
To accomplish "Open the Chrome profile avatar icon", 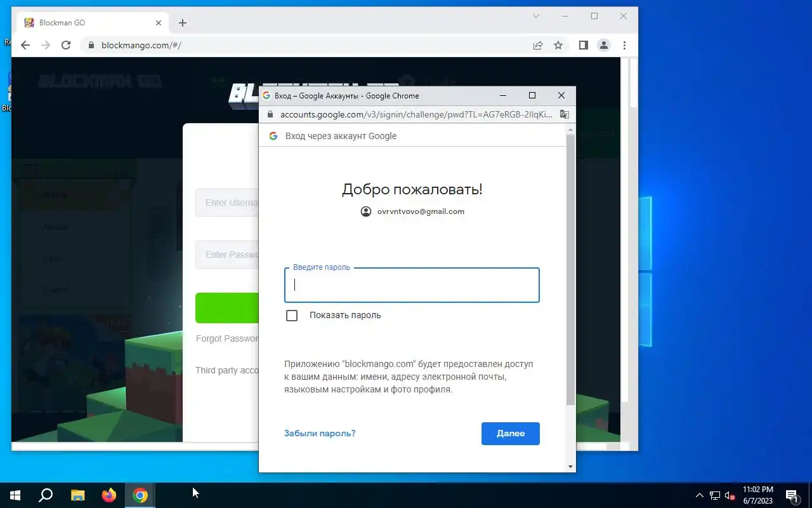I will click(x=604, y=45).
